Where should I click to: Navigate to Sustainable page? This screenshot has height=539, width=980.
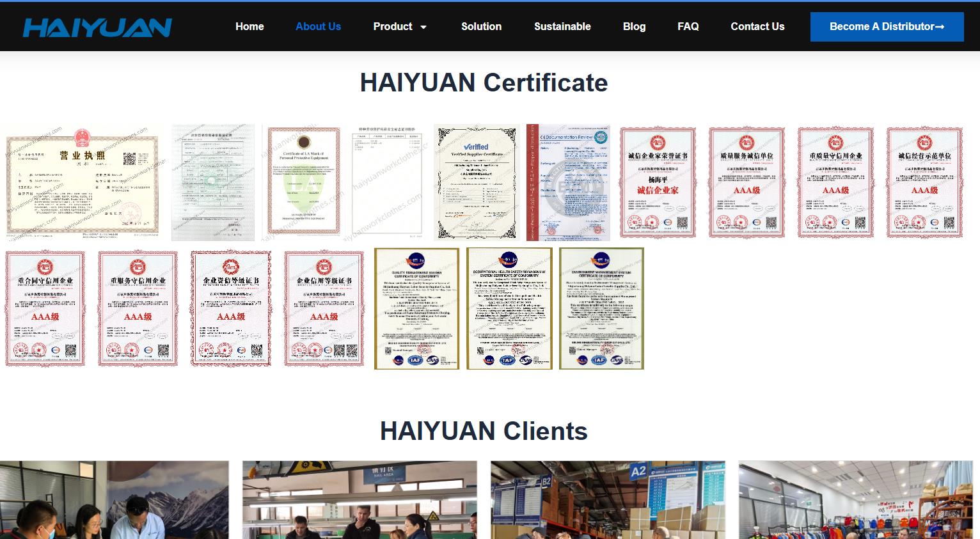[x=562, y=26]
